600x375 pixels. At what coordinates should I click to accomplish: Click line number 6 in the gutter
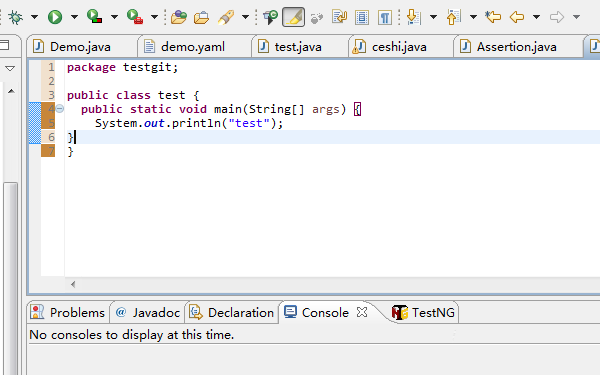(51, 137)
